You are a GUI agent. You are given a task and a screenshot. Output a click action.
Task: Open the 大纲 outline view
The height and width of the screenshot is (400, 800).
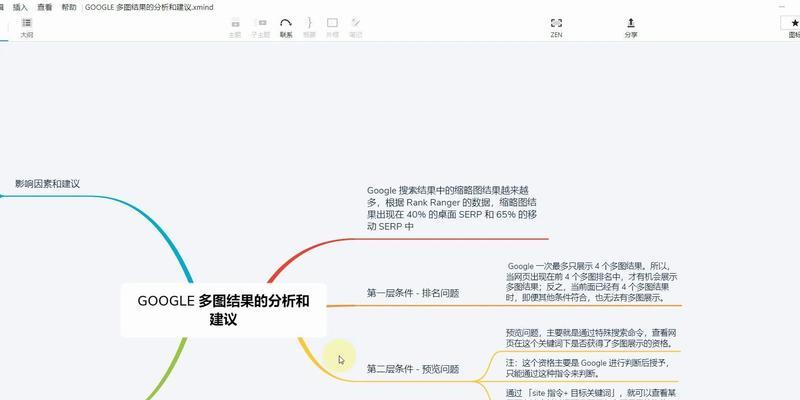[x=27, y=28]
